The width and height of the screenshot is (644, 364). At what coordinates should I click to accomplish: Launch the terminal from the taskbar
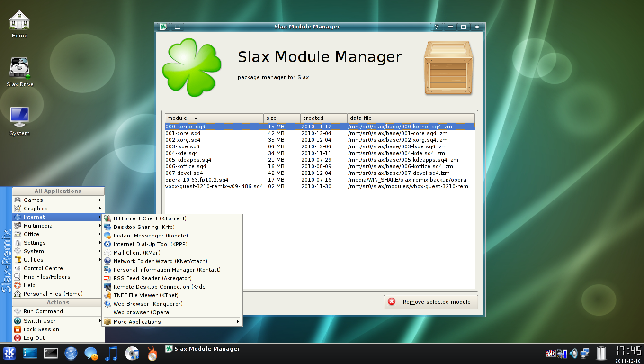[51, 354]
